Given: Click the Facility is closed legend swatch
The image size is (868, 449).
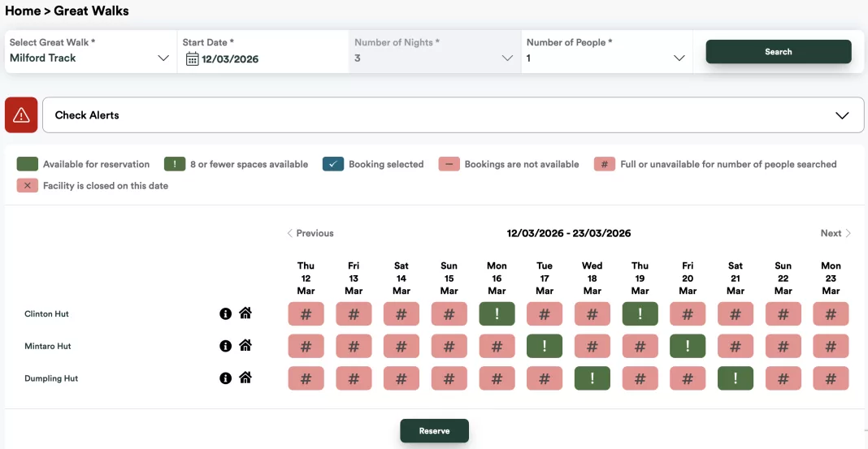Looking at the screenshot, I should (x=28, y=186).
